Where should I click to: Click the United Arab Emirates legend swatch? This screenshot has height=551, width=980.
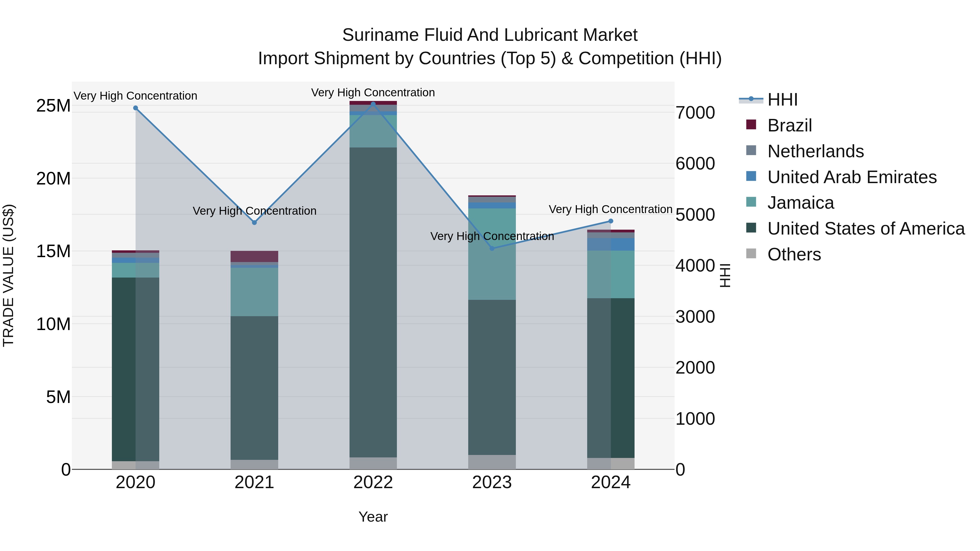point(751,176)
